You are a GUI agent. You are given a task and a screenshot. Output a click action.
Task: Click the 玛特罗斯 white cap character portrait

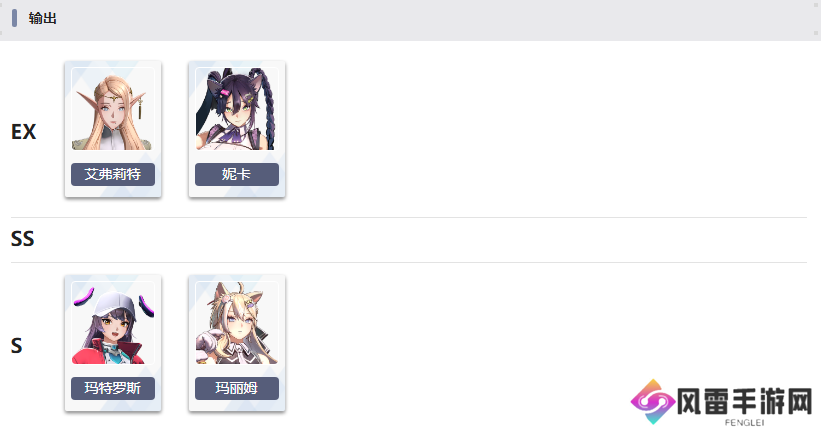pos(113,323)
